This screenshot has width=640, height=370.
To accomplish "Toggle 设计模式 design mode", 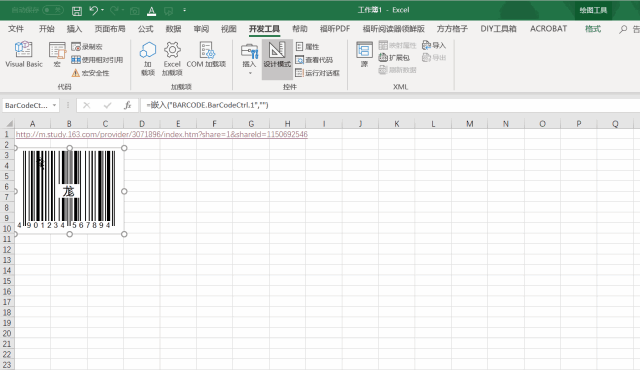I will pyautogui.click(x=277, y=55).
